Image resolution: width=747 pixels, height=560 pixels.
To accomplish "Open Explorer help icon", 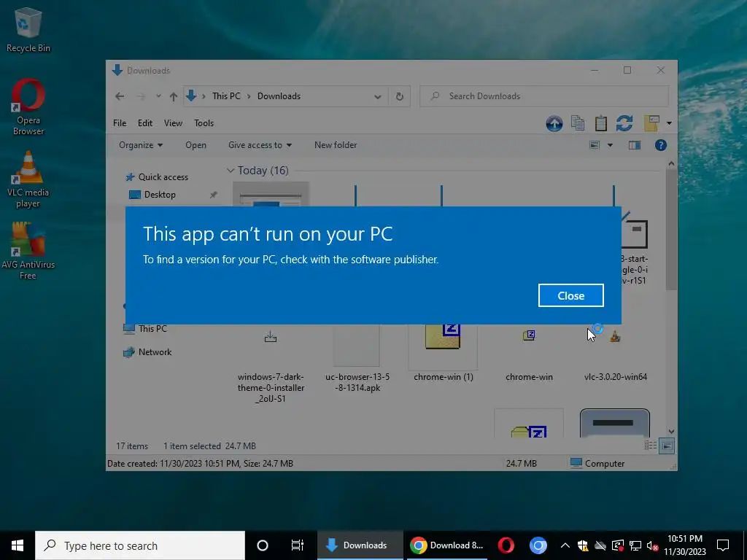I will click(x=660, y=145).
